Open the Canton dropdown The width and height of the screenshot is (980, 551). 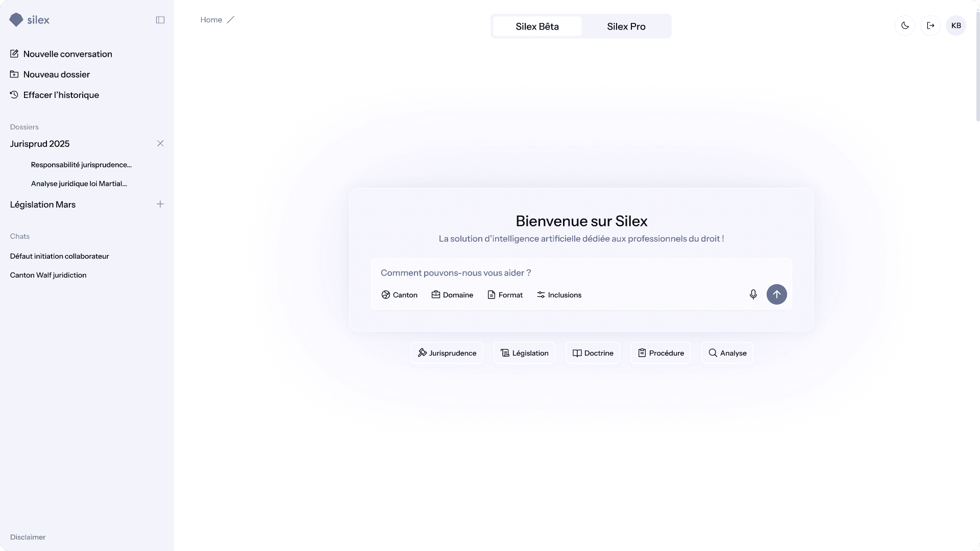[399, 295]
